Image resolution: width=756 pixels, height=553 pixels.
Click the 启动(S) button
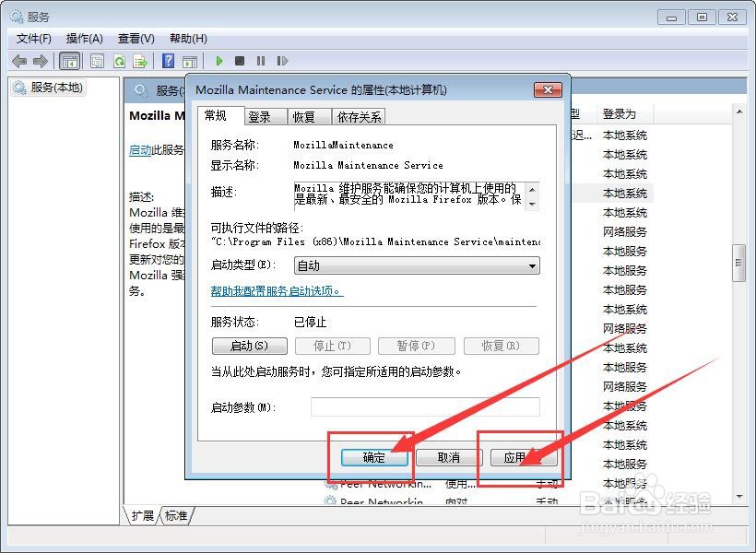(x=249, y=346)
